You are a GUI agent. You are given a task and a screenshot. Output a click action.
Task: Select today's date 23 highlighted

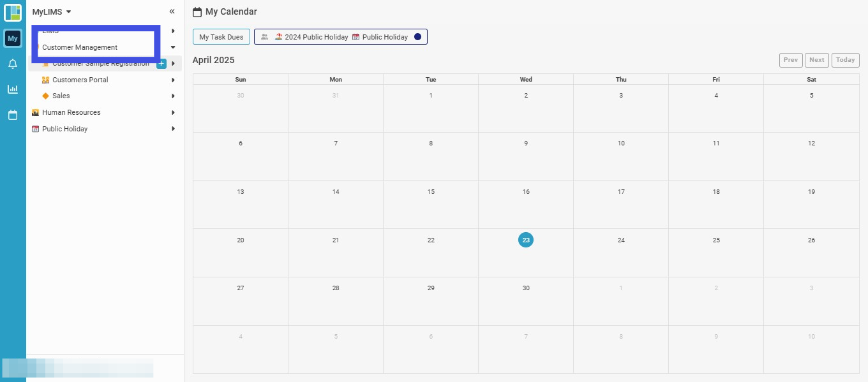coord(526,240)
